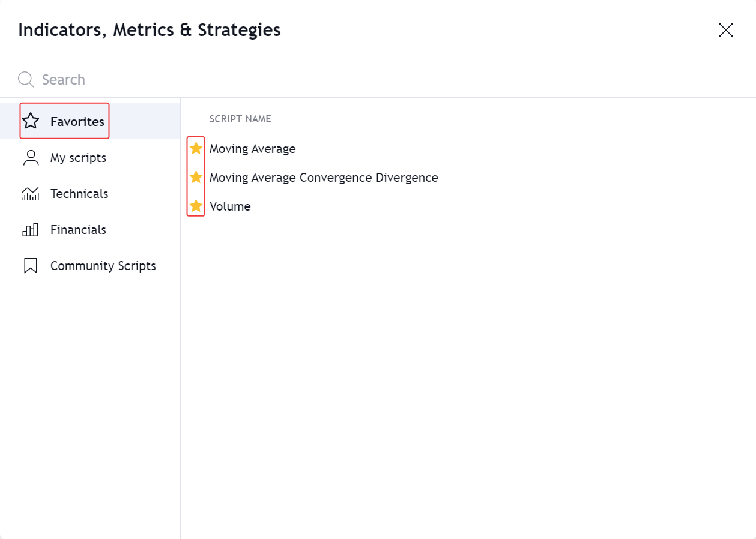Click the My scripts person icon

coord(31,158)
